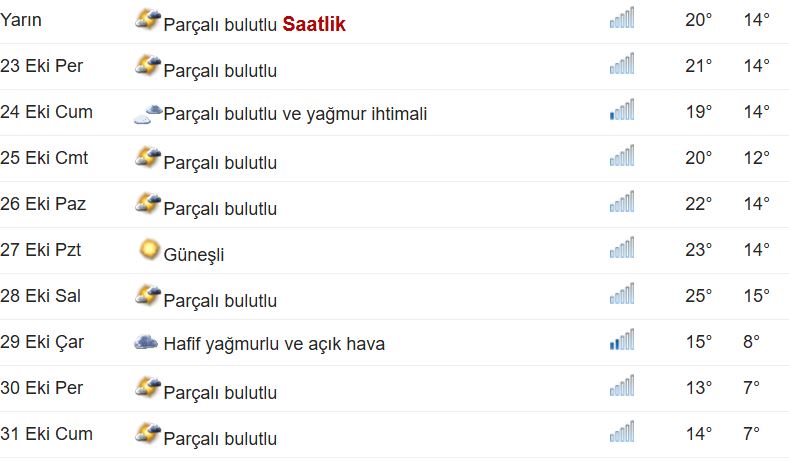Click the rain cloud icon for 24 Eki Cum

click(148, 114)
